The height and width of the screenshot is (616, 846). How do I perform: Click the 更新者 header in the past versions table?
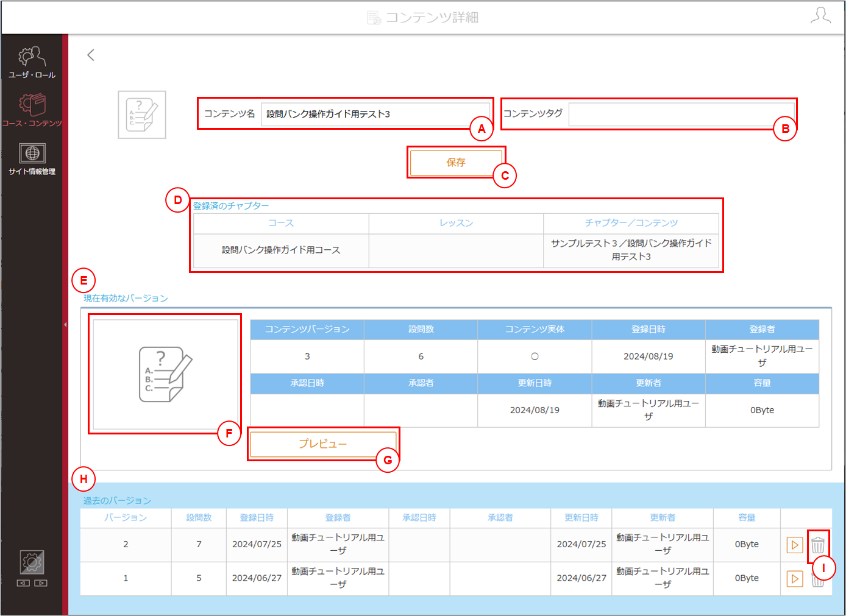[663, 518]
